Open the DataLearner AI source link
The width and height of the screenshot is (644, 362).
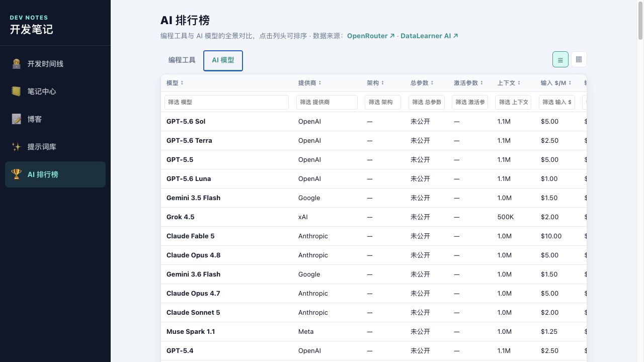(x=429, y=36)
